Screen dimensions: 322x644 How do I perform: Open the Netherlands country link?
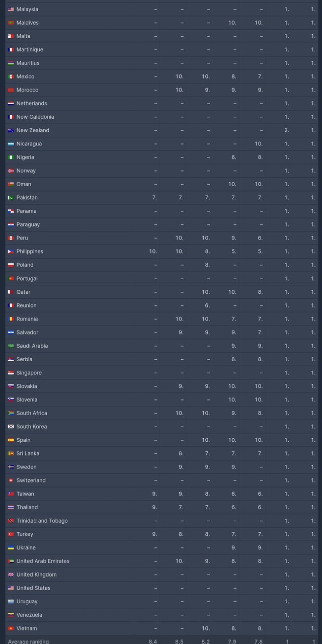(x=32, y=104)
